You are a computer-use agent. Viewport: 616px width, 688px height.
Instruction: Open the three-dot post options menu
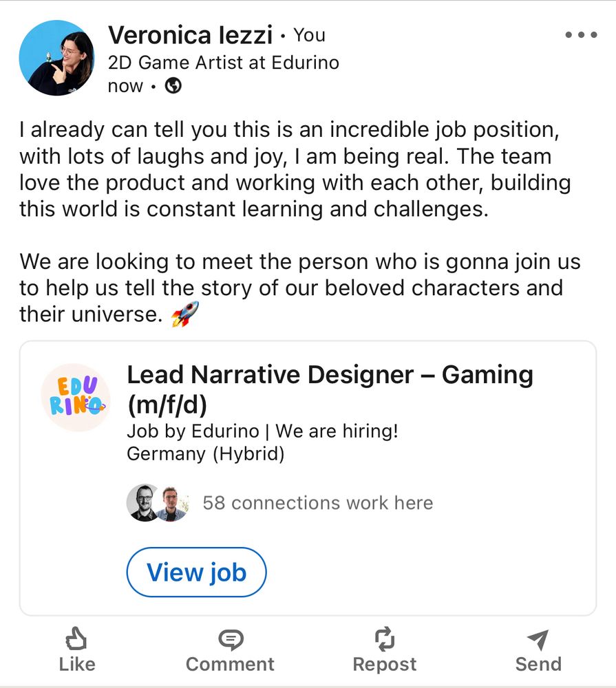[x=580, y=35]
